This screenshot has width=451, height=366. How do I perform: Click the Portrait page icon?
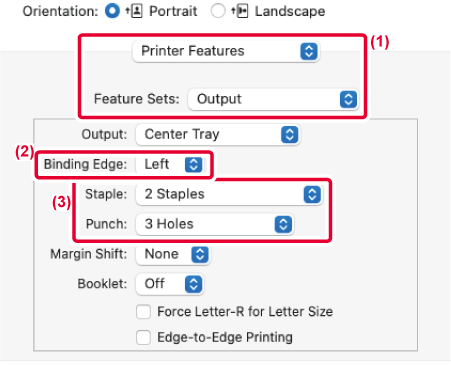pyautogui.click(x=134, y=11)
